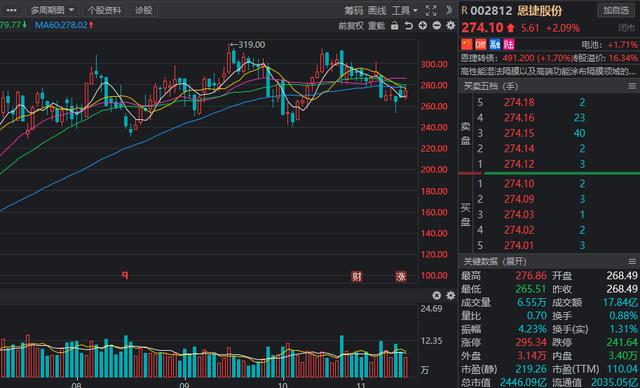
Task: Open the three-dots more options menu
Action: point(11,10)
